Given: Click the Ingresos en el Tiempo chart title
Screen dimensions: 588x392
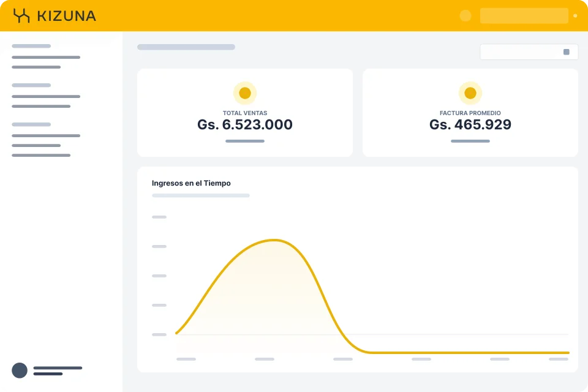Looking at the screenshot, I should point(191,183).
